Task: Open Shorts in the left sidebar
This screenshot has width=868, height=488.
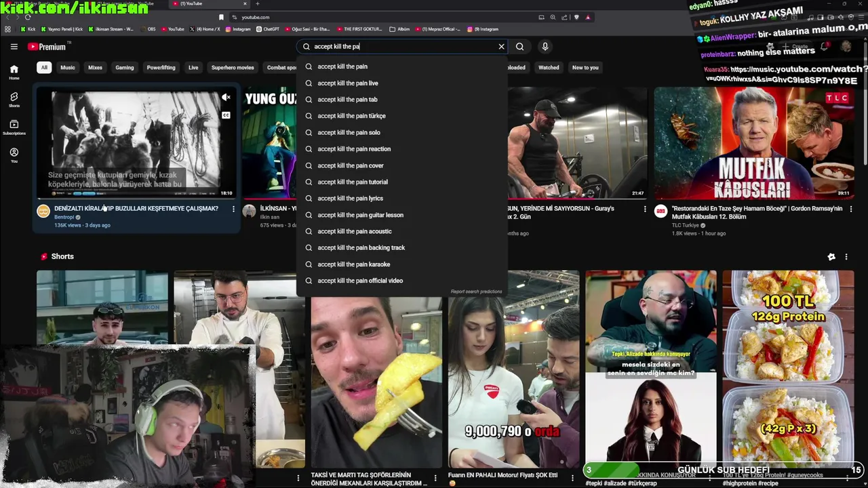Action: pyautogui.click(x=14, y=100)
